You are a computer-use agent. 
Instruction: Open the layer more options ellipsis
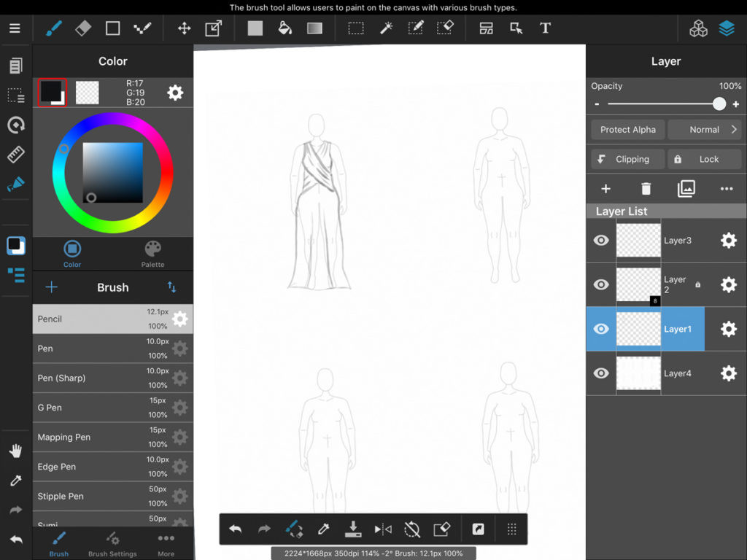click(x=727, y=189)
